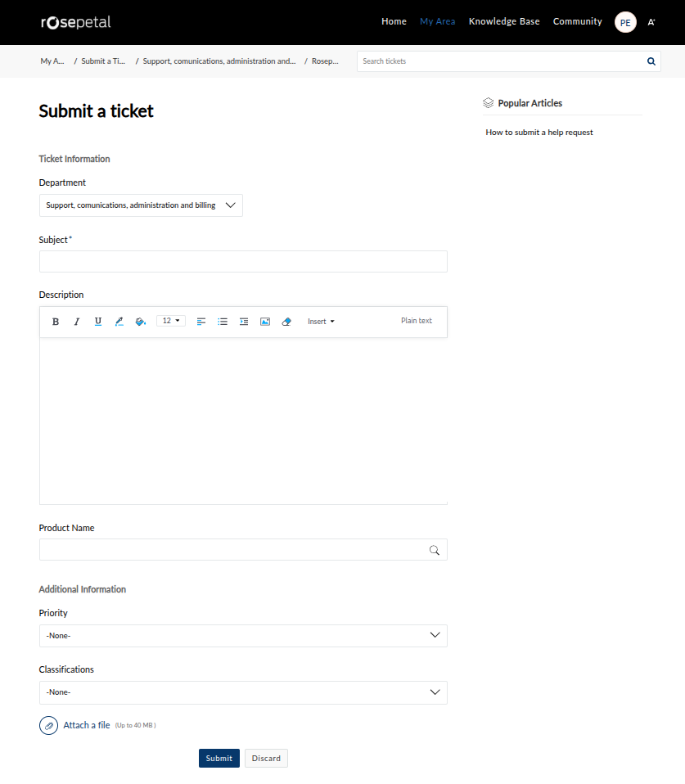685x784 pixels.
Task: Switch editor to Plain text mode
Action: [x=416, y=321]
